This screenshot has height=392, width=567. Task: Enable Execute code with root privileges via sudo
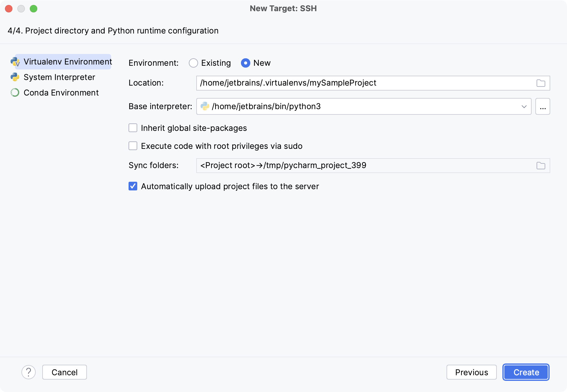tap(133, 146)
